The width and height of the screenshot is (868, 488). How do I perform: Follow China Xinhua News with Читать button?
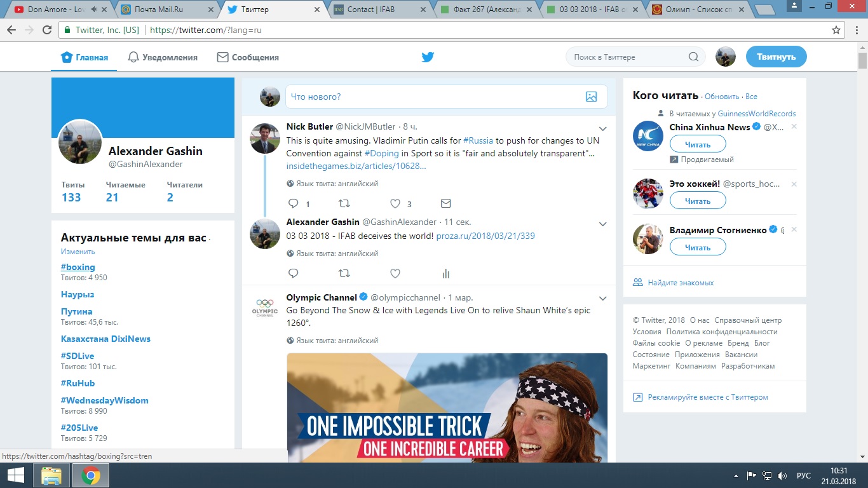click(x=698, y=144)
